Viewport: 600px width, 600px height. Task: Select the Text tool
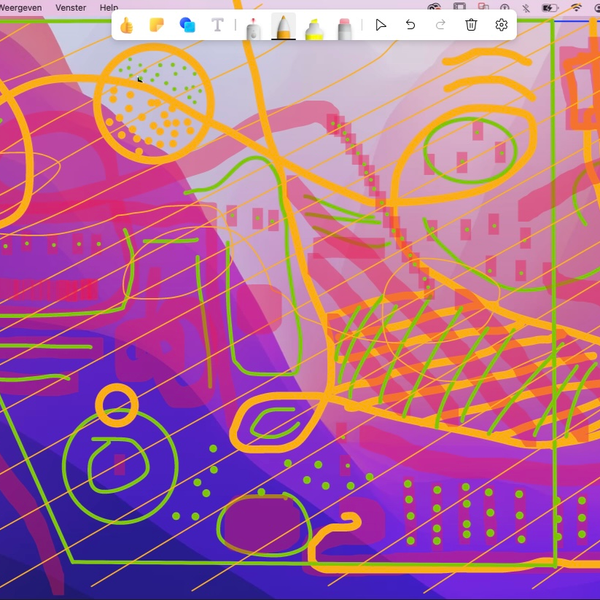point(217,25)
